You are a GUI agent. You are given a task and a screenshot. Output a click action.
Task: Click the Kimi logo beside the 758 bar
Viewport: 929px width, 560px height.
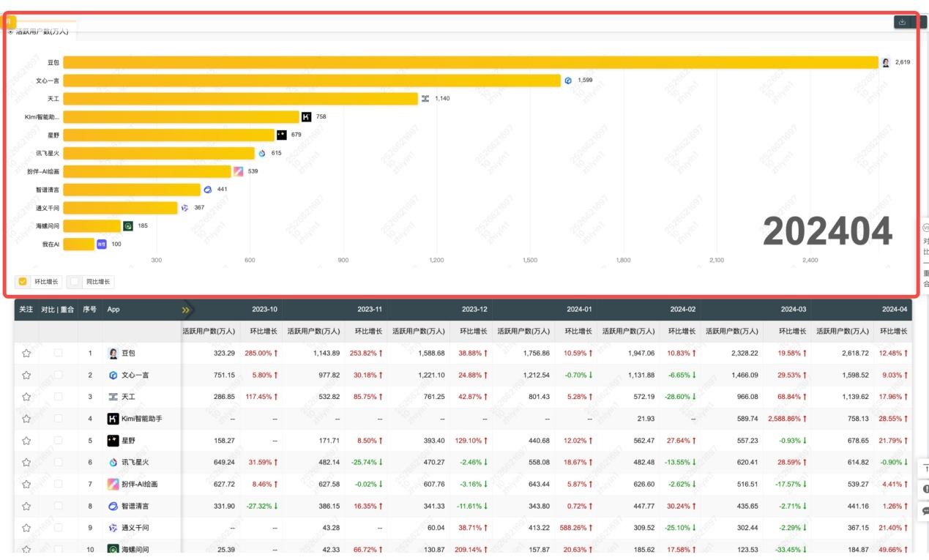pyautogui.click(x=306, y=117)
